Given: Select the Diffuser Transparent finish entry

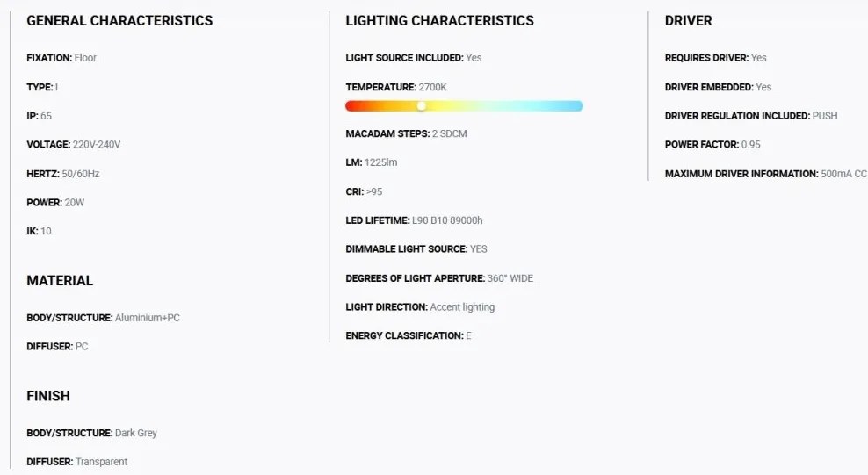Looking at the screenshot, I should (76, 462).
